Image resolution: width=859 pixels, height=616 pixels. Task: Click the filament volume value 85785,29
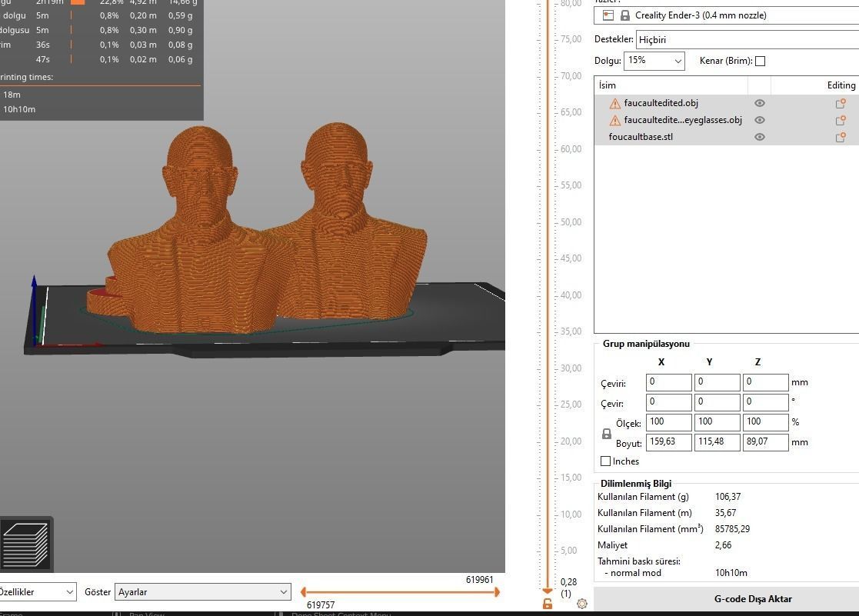(x=732, y=529)
